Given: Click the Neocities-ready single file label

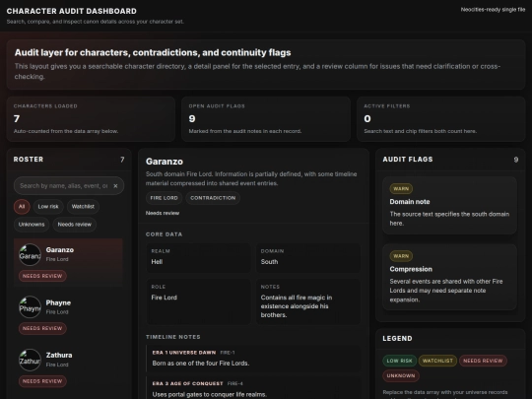Looking at the screenshot, I should pyautogui.click(x=493, y=10).
